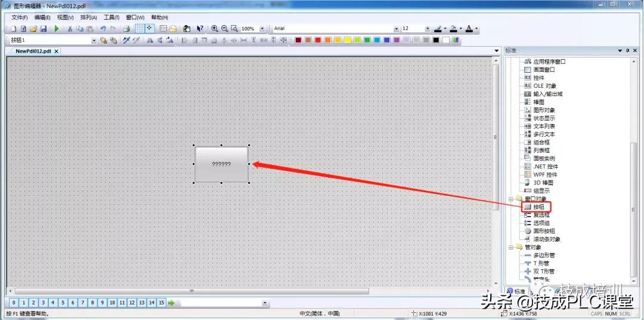This screenshot has width=644, height=320.
Task: Open the zoom percentage 100% dropdown
Action: click(262, 29)
